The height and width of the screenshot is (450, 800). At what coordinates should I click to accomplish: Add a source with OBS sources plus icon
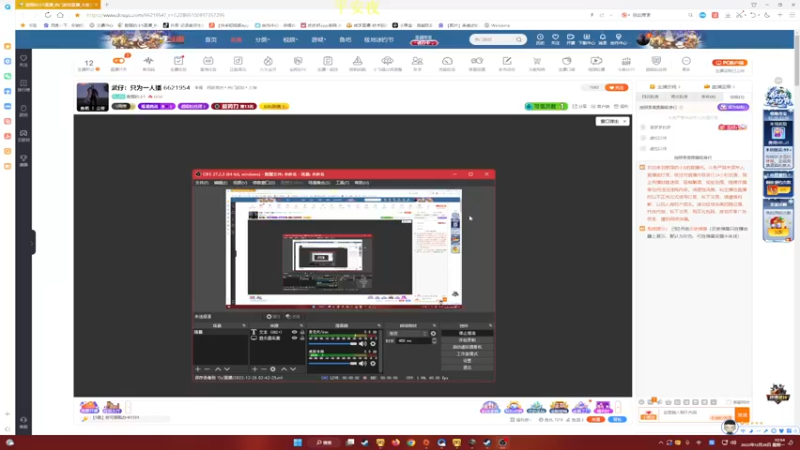(x=254, y=369)
